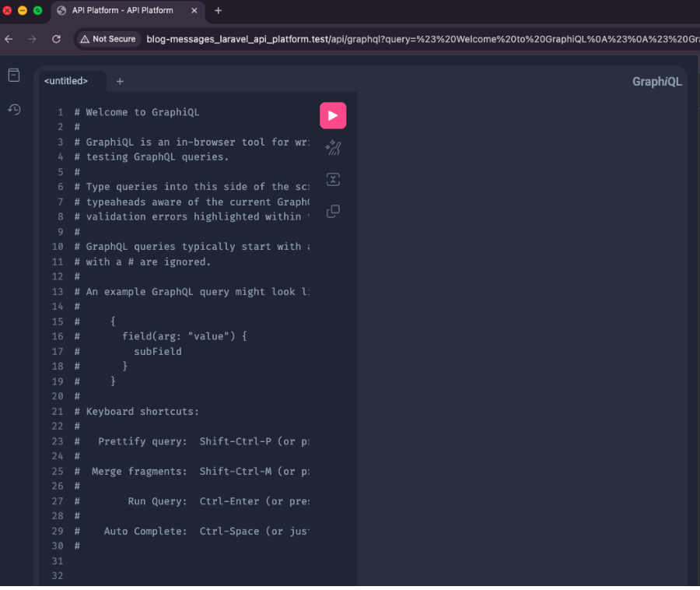The width and height of the screenshot is (700, 590).
Task: Click the 'Run Query:' comment line
Action: click(x=192, y=501)
